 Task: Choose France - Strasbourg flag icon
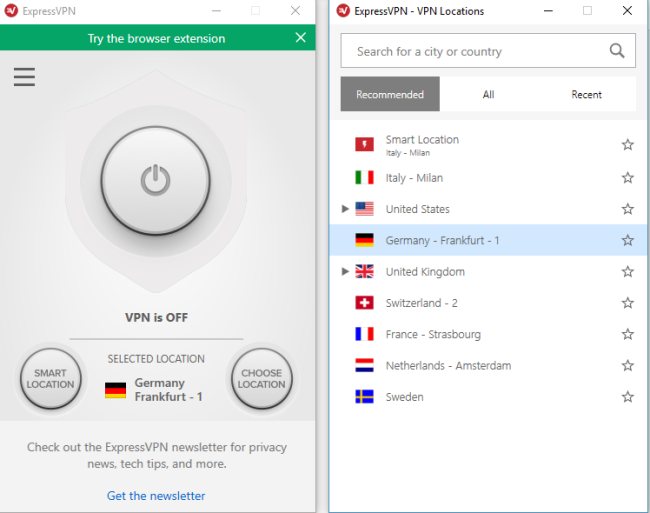[365, 334]
